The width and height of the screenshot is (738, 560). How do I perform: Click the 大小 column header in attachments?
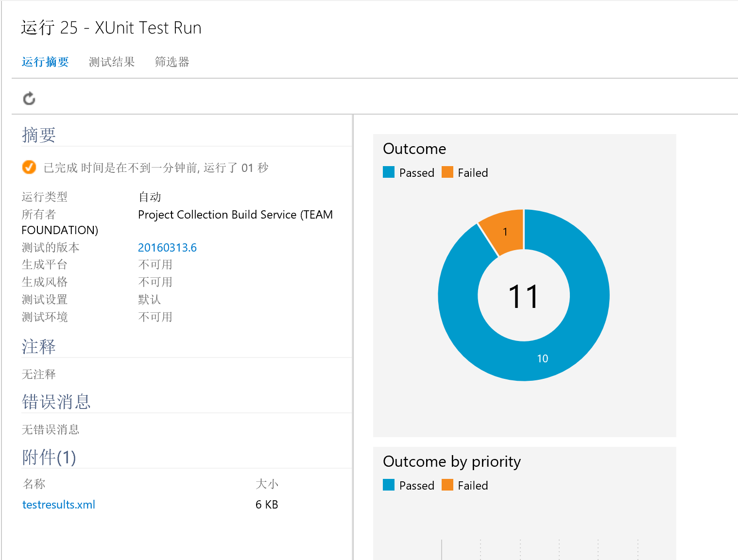click(x=267, y=484)
